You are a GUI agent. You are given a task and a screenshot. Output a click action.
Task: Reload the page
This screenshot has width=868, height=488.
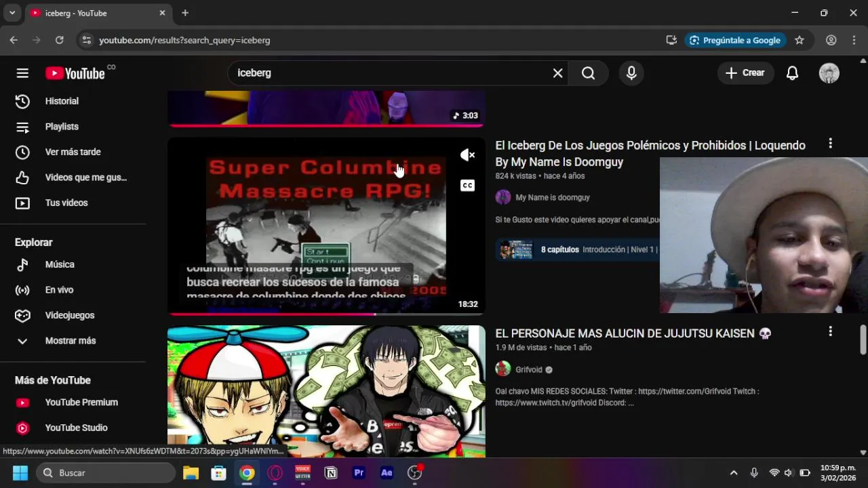(x=60, y=40)
